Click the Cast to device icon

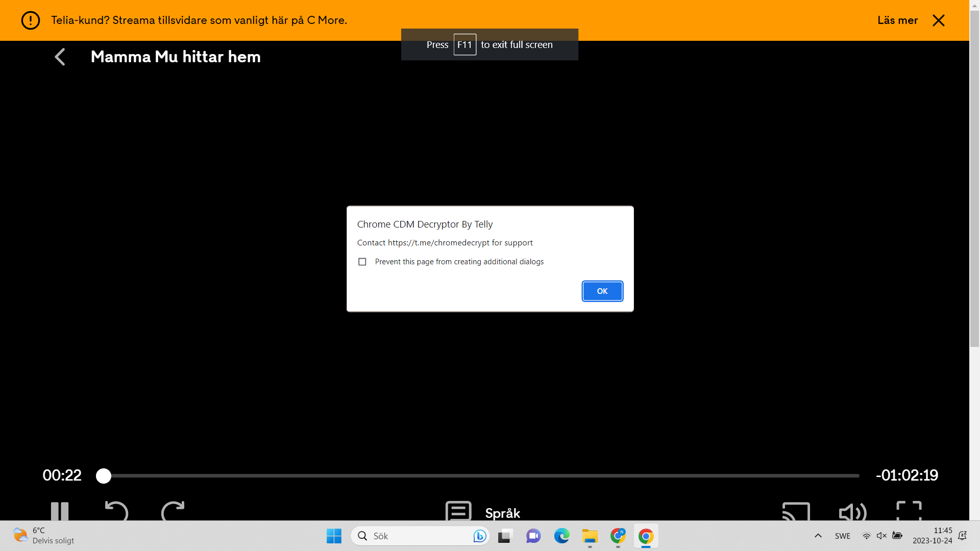(x=796, y=512)
